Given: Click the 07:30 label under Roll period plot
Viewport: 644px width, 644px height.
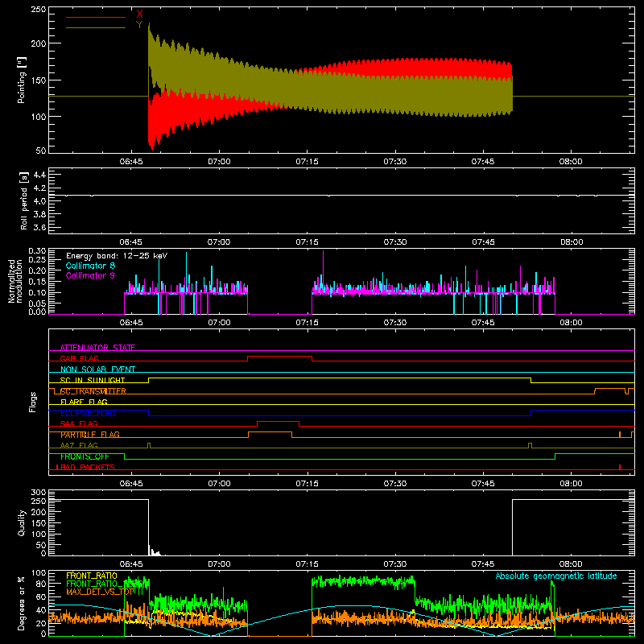Looking at the screenshot, I should coord(394,242).
